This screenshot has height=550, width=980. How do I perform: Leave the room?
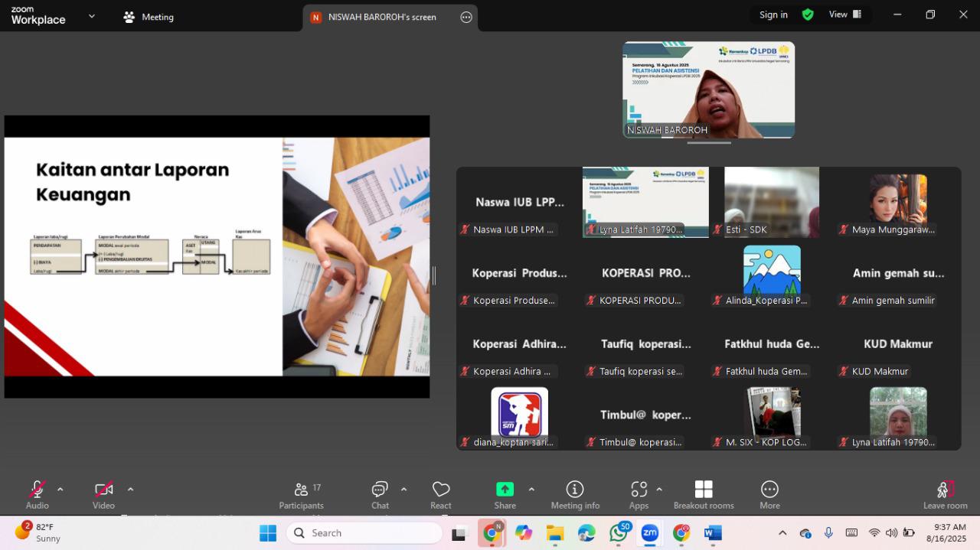(x=946, y=495)
